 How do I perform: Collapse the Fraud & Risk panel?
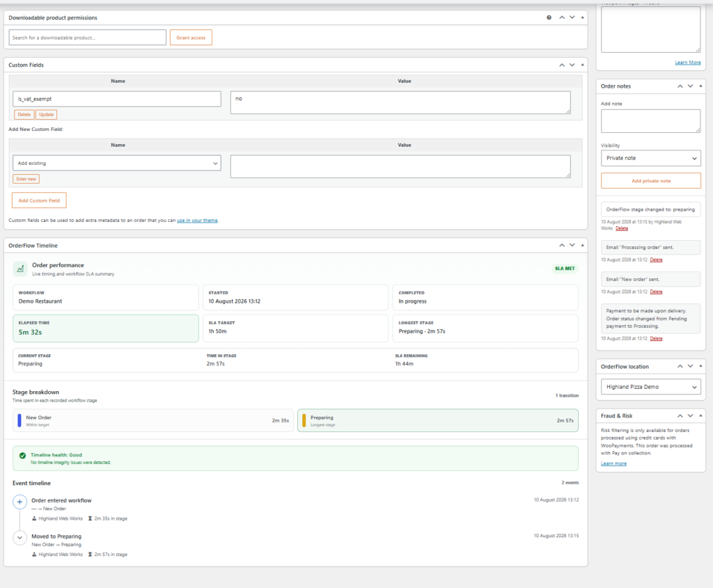pyautogui.click(x=700, y=416)
